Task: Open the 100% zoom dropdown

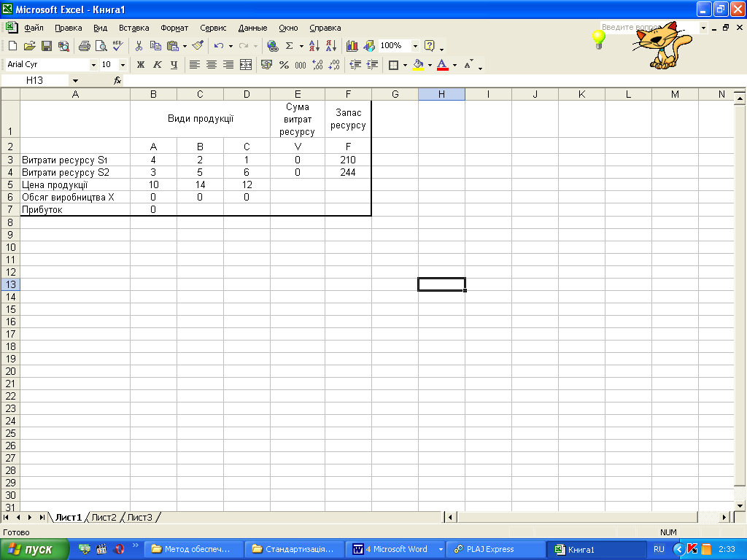Action: [x=415, y=46]
